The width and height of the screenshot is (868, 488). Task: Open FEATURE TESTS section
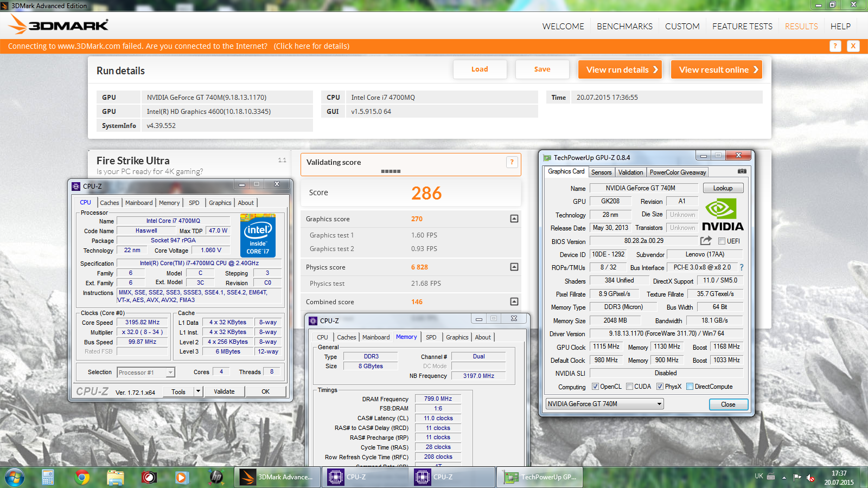pos(742,26)
